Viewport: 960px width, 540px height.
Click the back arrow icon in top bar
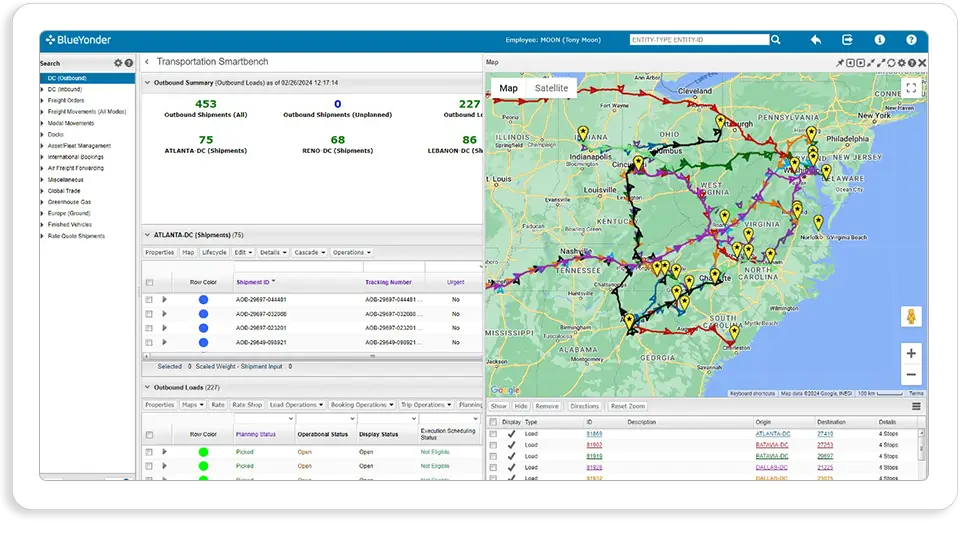815,40
